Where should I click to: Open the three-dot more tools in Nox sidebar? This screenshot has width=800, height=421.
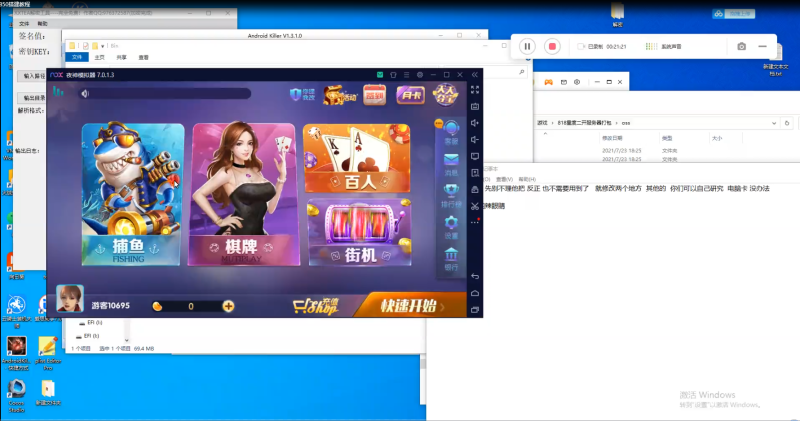475,222
